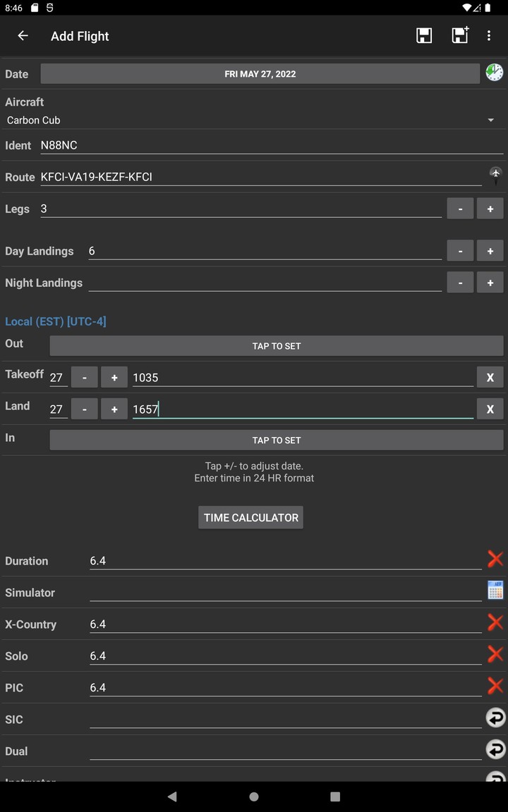The width and height of the screenshot is (508, 812).
Task: Edit the Takeoff time 1035
Action: point(303,378)
